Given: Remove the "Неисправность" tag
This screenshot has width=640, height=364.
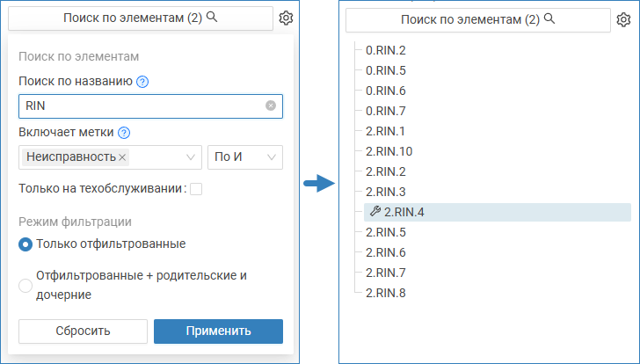Looking at the screenshot, I should click(x=123, y=157).
